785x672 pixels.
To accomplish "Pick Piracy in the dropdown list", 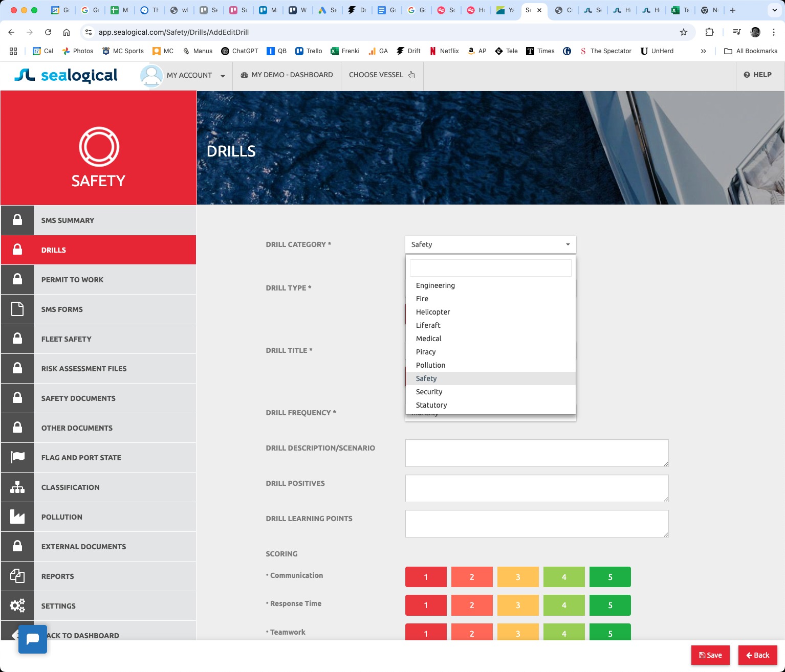I will [x=490, y=352].
